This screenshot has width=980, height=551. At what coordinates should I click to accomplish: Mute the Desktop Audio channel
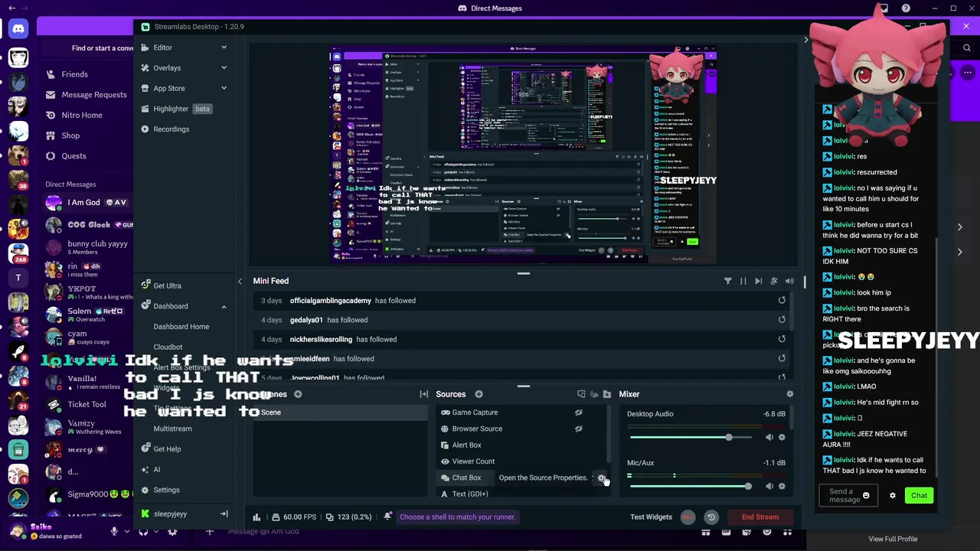(x=769, y=438)
